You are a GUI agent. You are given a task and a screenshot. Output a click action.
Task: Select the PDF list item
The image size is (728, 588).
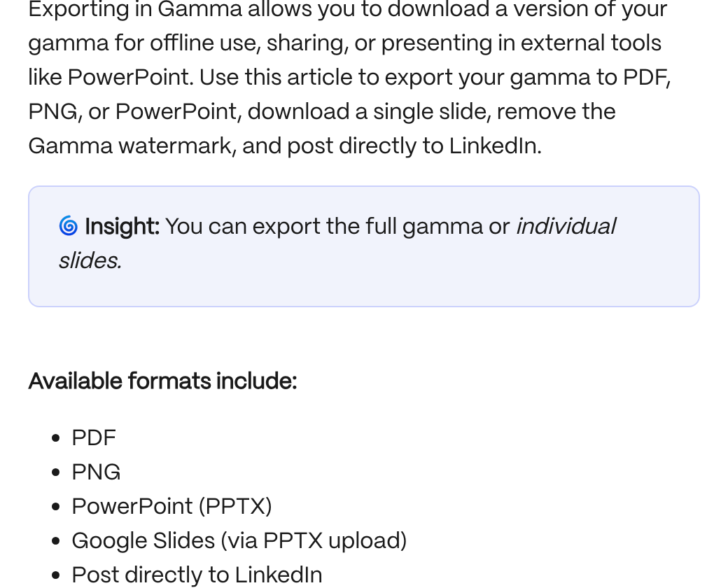(x=94, y=438)
